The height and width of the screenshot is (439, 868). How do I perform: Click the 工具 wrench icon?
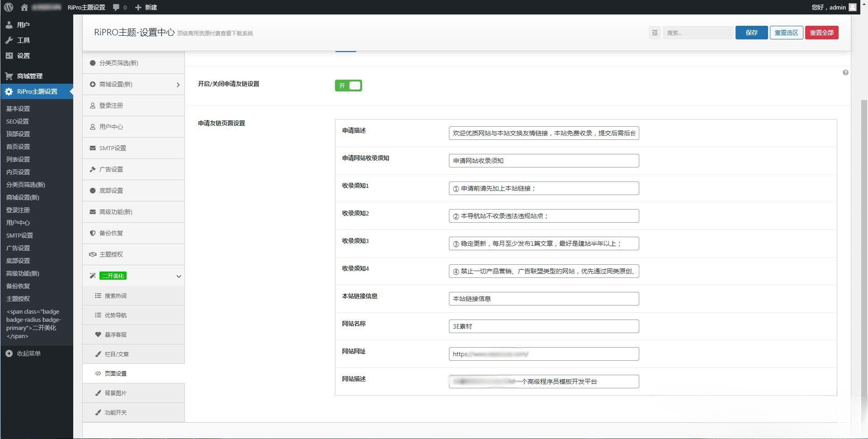click(x=9, y=40)
